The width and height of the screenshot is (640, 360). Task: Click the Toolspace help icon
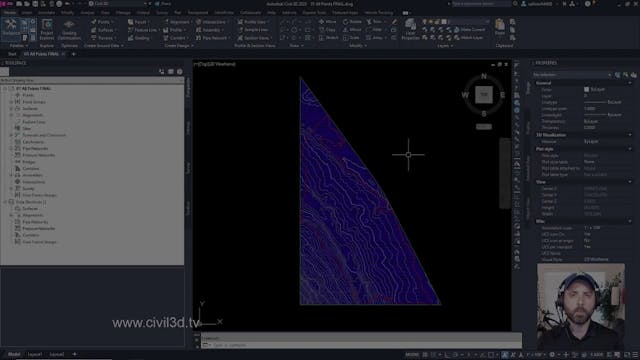[180, 72]
